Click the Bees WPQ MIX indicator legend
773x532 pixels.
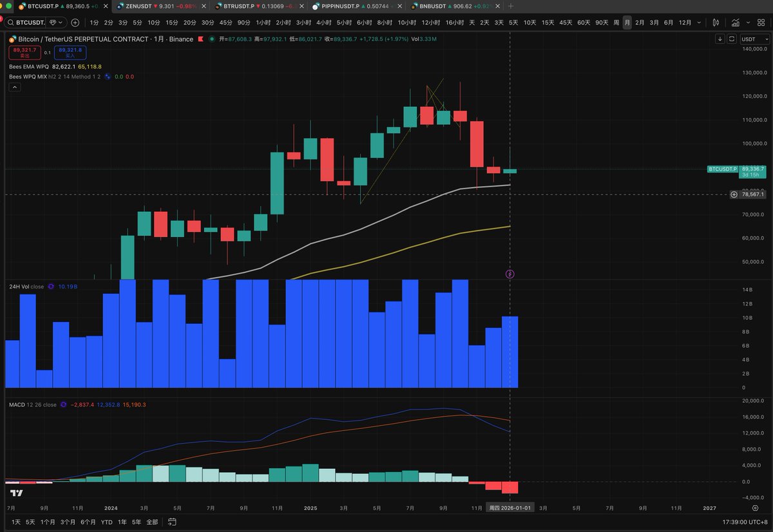pos(28,77)
